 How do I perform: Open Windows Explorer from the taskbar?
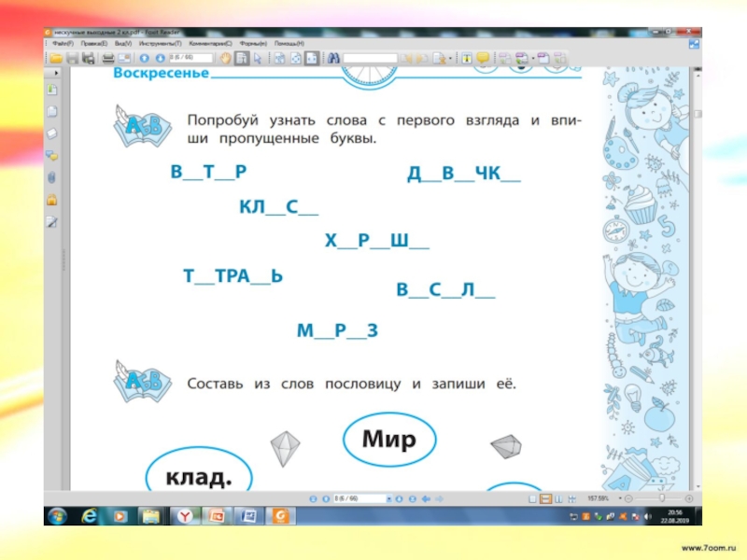pyautogui.click(x=151, y=516)
